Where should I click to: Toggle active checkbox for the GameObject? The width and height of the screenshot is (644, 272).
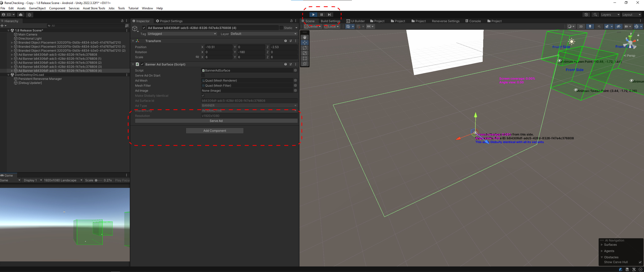[144, 28]
